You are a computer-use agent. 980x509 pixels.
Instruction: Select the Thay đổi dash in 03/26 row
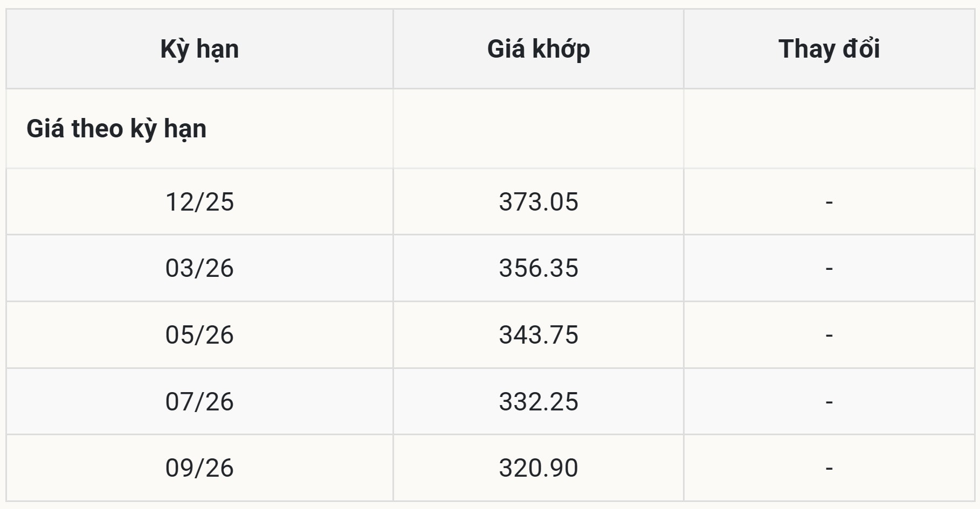click(x=829, y=268)
